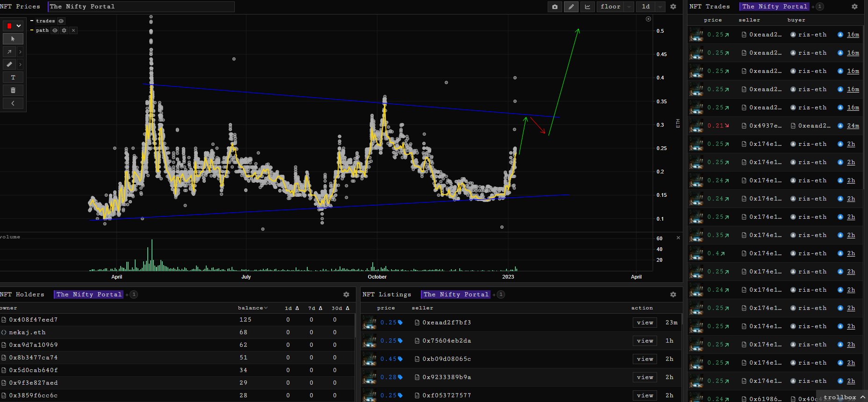Select the ruler measure tool
The image size is (868, 402).
pyautogui.click(x=9, y=65)
